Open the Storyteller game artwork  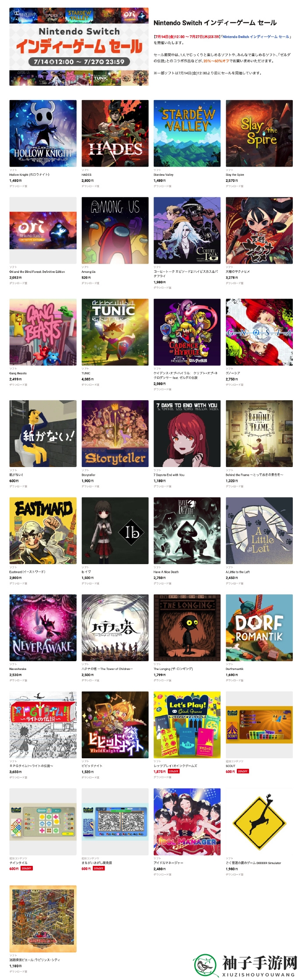pyautogui.click(x=115, y=434)
